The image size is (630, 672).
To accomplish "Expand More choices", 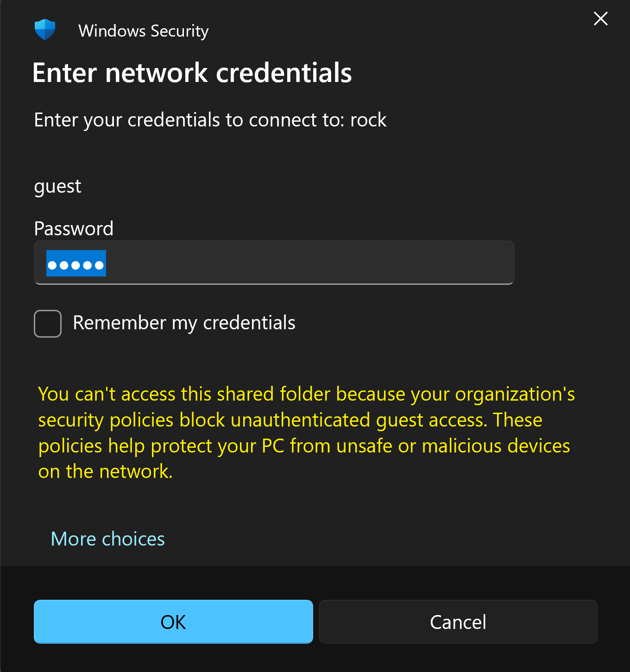I will [107, 539].
